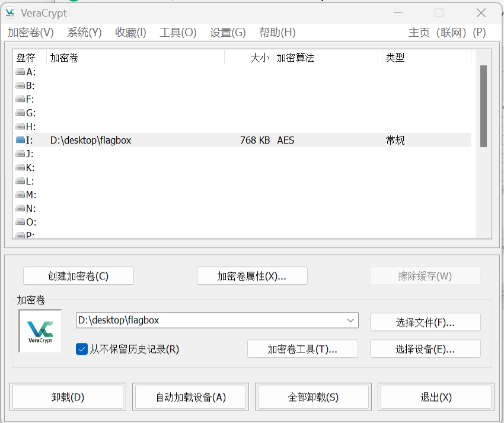
Task: Select drive G: icon in the list
Action: point(20,113)
